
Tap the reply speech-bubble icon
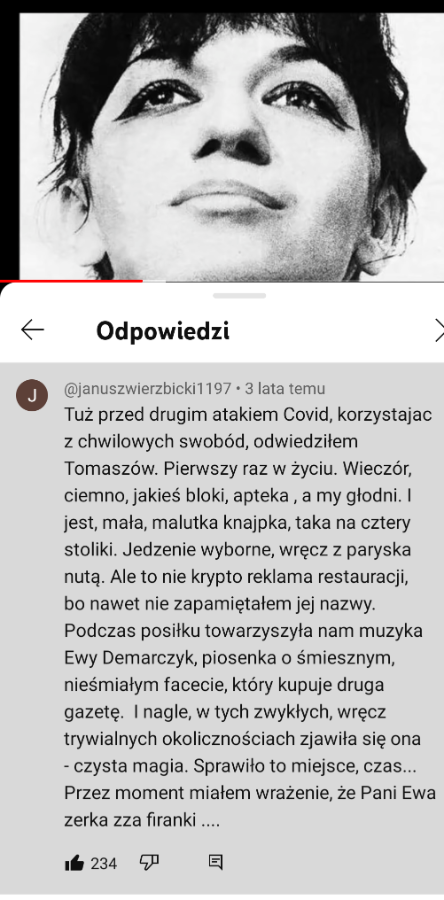click(x=216, y=862)
